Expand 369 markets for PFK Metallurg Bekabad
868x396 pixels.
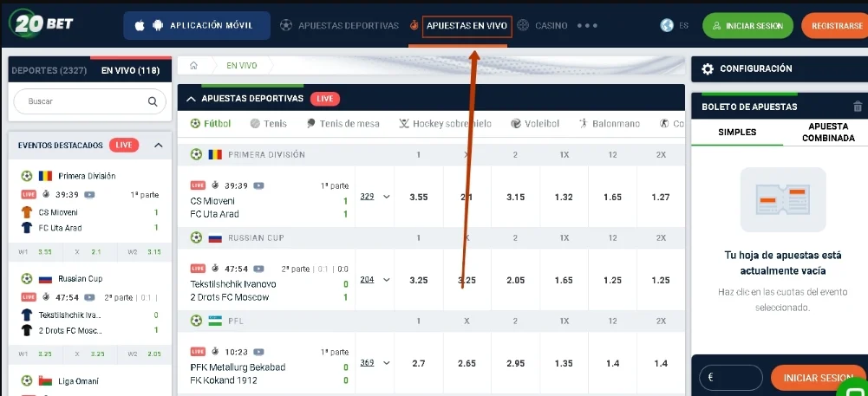[x=375, y=363]
